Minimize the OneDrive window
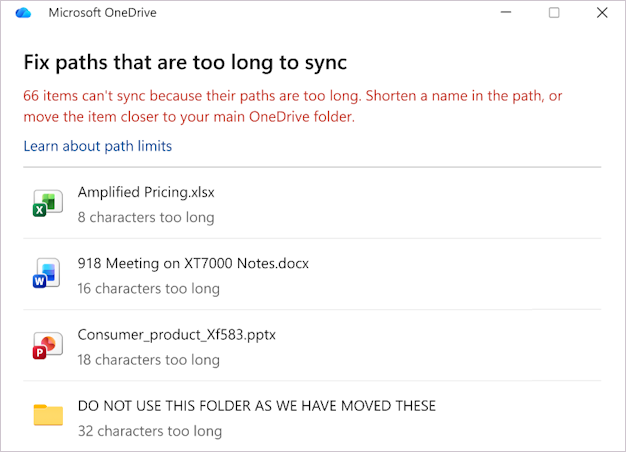This screenshot has height=452, width=626. (x=506, y=13)
